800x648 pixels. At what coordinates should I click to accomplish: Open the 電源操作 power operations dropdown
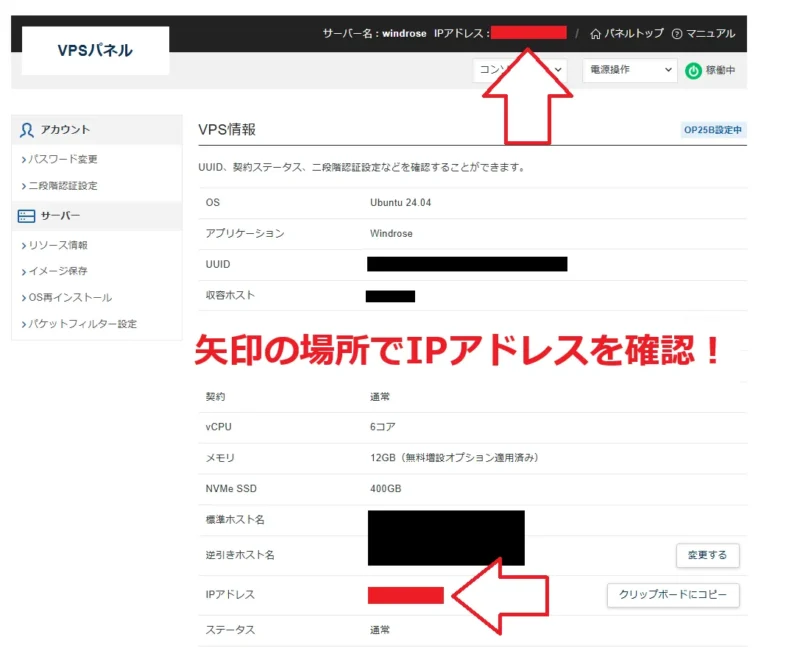pos(630,71)
